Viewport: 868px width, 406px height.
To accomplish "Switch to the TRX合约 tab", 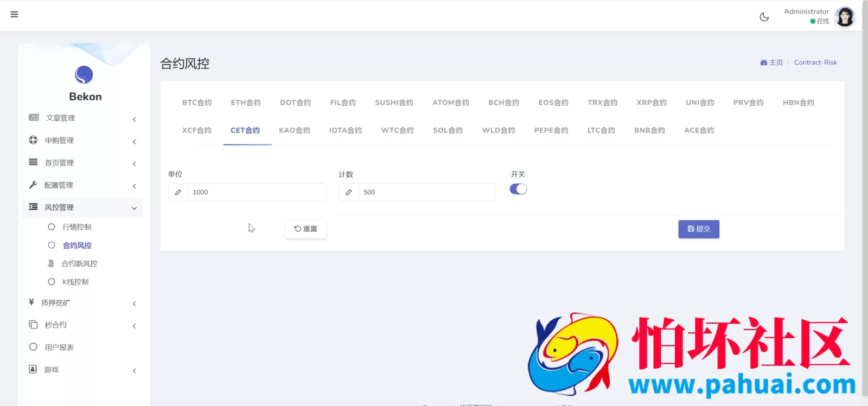I will tap(602, 102).
